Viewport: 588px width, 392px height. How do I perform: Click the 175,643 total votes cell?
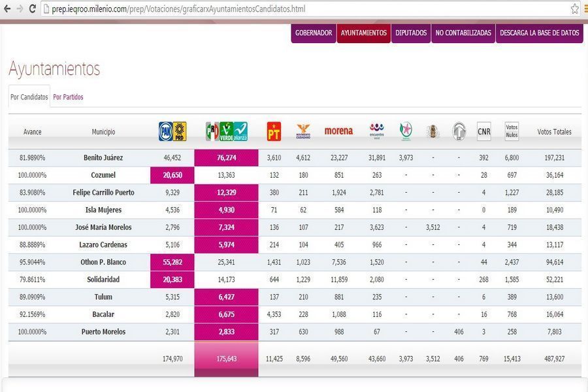(226, 359)
